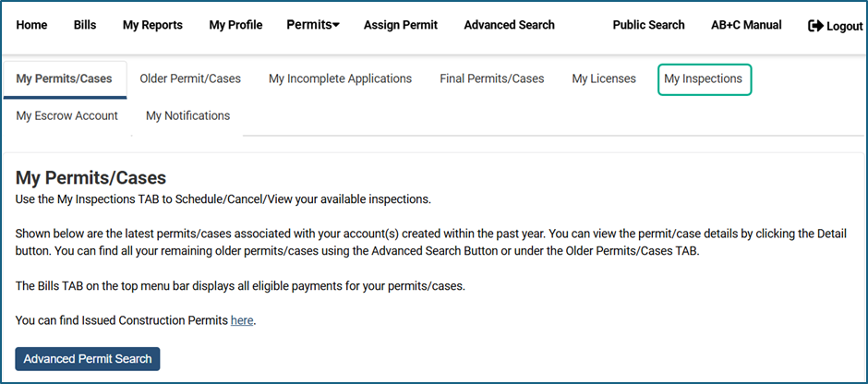Screen dimensions: 868x384
Task: Switch to My Escrow Account tab
Action: tap(66, 115)
